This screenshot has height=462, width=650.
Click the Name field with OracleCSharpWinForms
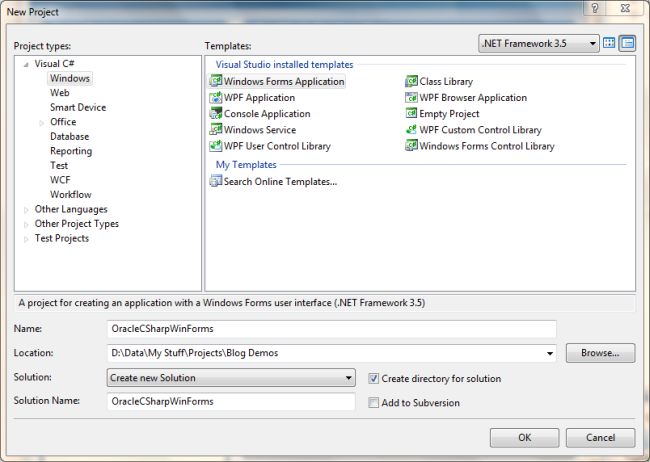[332, 329]
